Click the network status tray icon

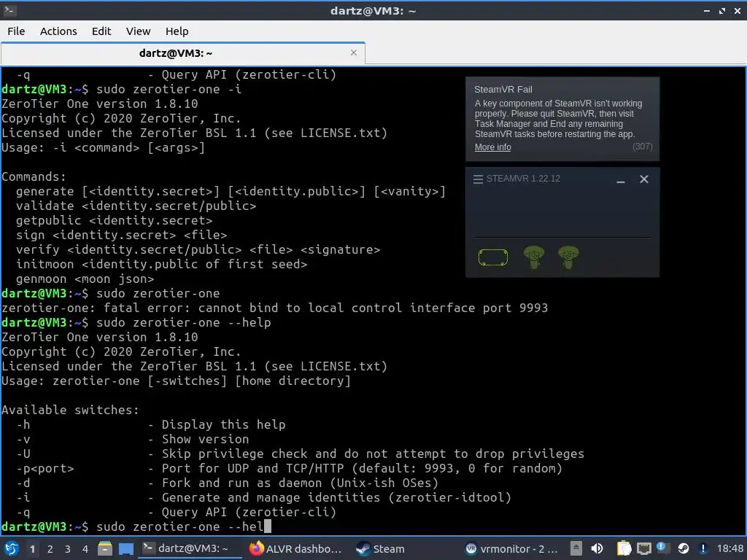[x=644, y=548]
